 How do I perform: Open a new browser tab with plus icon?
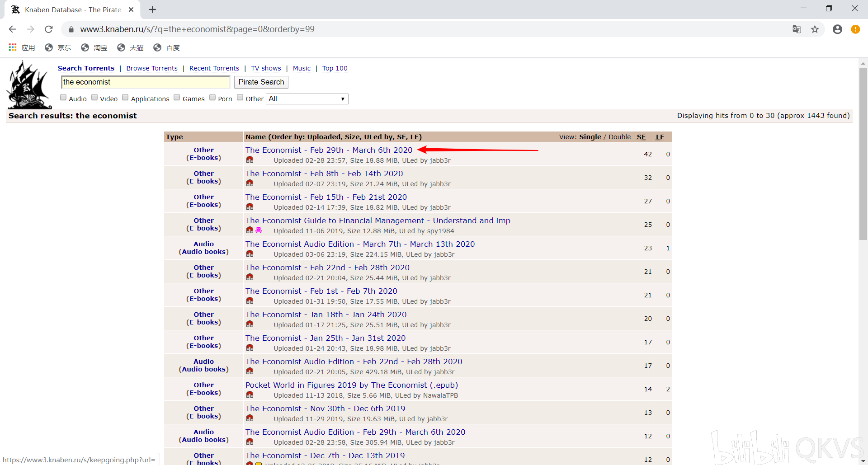(153, 9)
